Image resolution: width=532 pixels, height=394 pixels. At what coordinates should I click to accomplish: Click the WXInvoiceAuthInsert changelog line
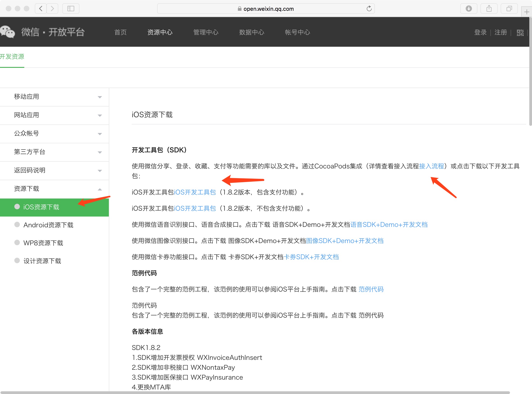click(x=197, y=358)
